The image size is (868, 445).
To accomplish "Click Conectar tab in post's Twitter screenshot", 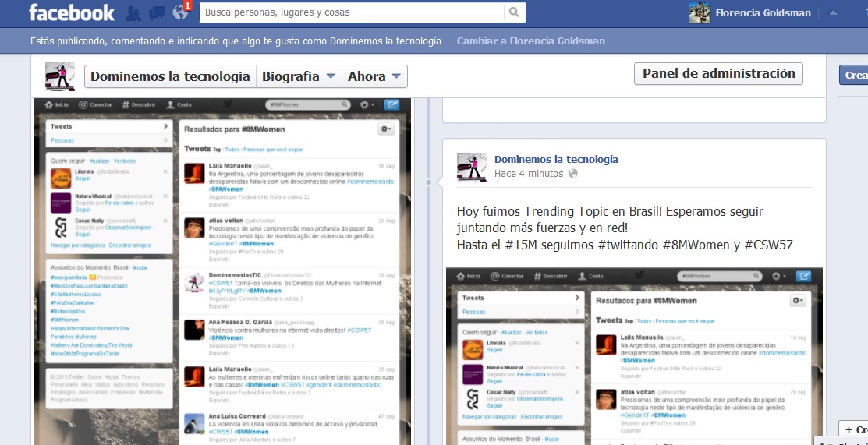I will (507, 276).
